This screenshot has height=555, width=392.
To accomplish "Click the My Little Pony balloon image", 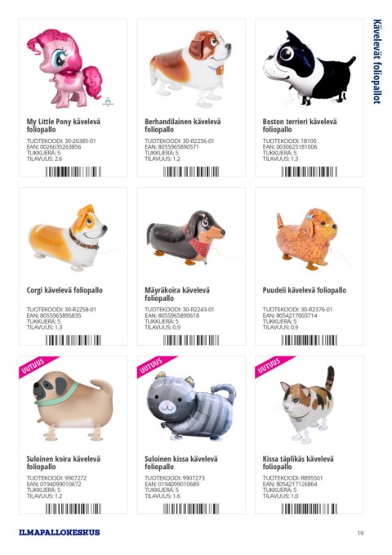I will (65, 69).
